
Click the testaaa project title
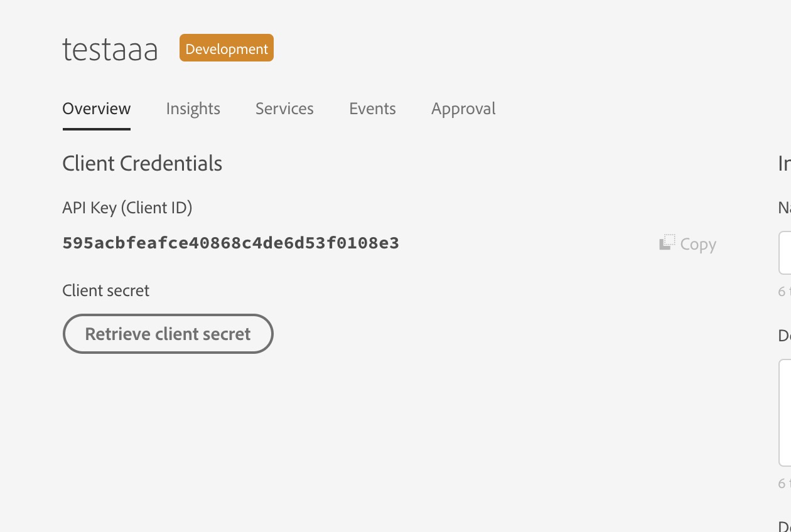click(110, 50)
